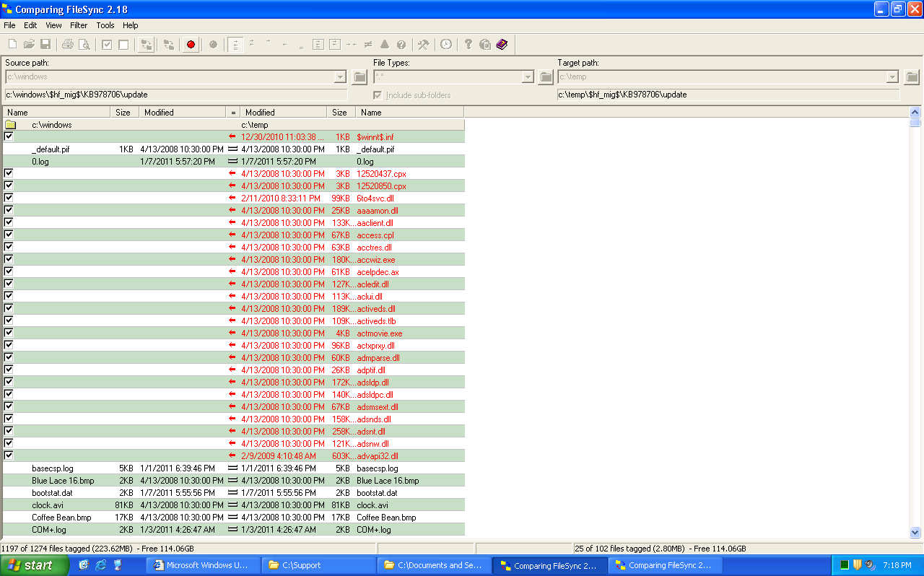Select the basecsp.log source row

[x=53, y=468]
